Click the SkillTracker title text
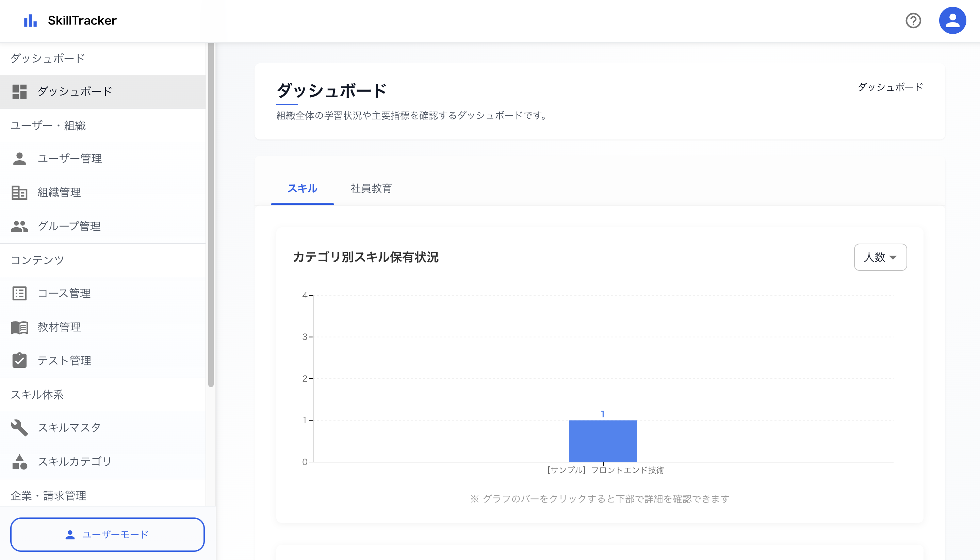Image resolution: width=980 pixels, height=560 pixels. (x=82, y=20)
